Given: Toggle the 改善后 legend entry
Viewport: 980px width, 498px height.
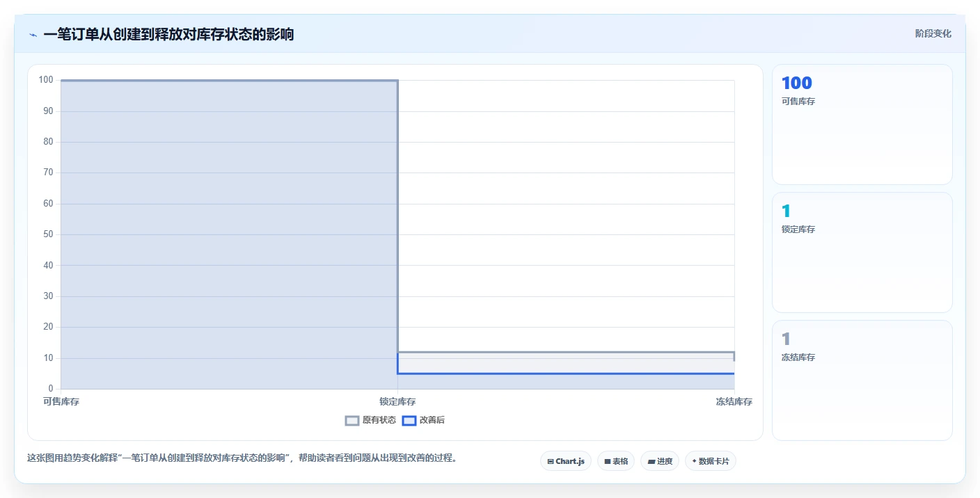Looking at the screenshot, I should 423,420.
